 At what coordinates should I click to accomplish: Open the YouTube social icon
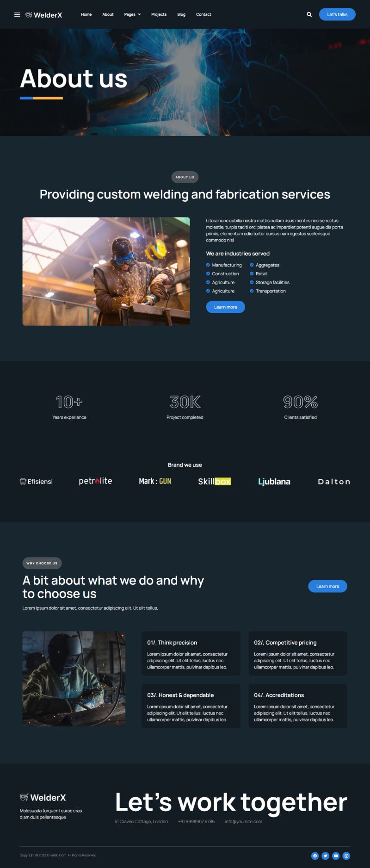click(336, 856)
